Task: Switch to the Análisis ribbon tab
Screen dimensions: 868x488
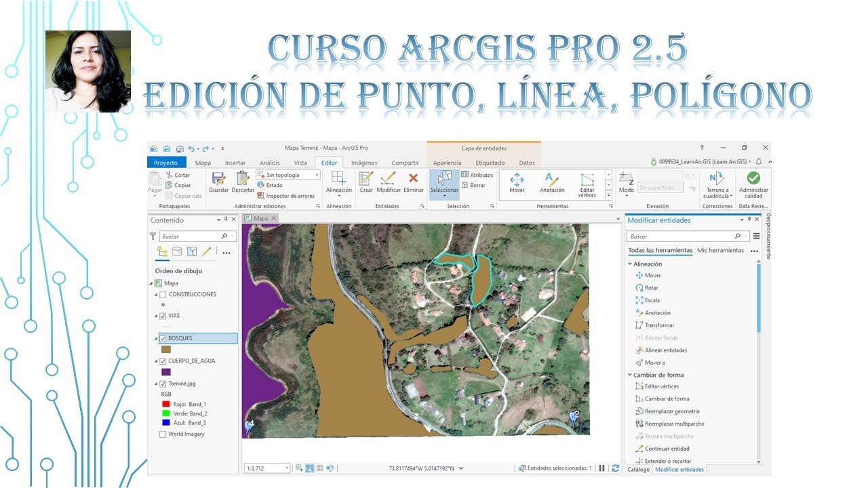Action: 269,163
